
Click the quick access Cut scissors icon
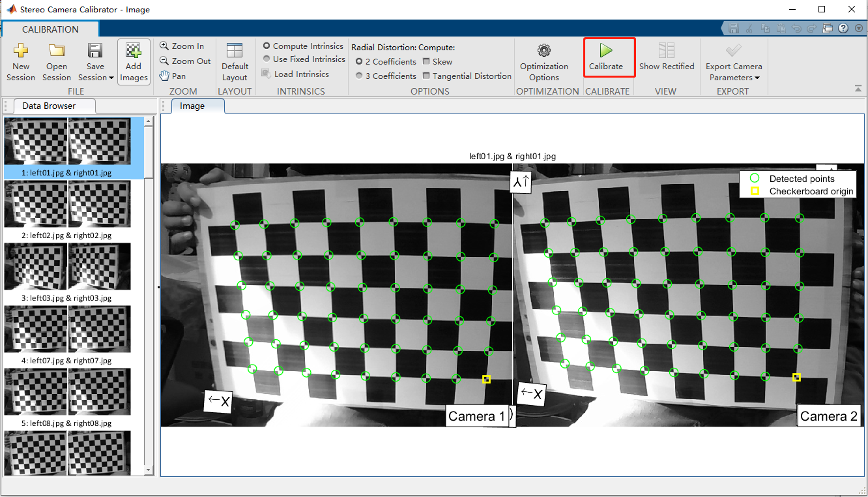(749, 29)
